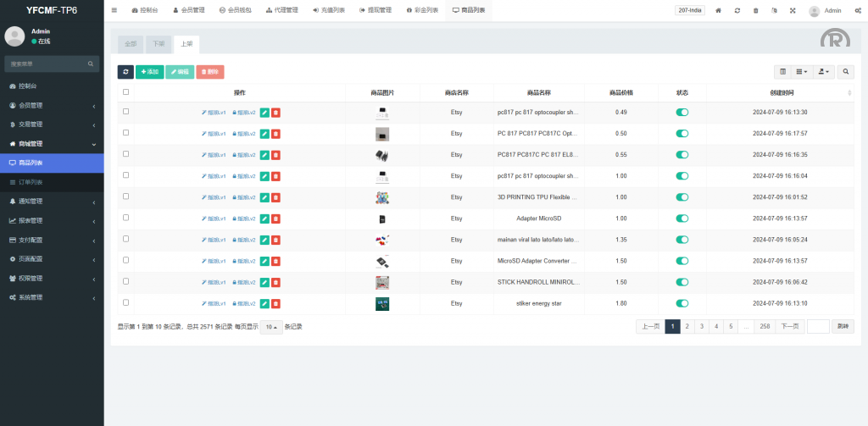Screen dimensions: 868x426
Task: Click red delete icon for Adapter MicroSD row
Action: click(x=276, y=219)
